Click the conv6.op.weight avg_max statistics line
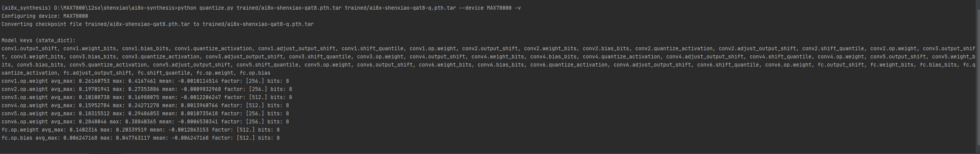This screenshot has height=154, width=980. 145,121
